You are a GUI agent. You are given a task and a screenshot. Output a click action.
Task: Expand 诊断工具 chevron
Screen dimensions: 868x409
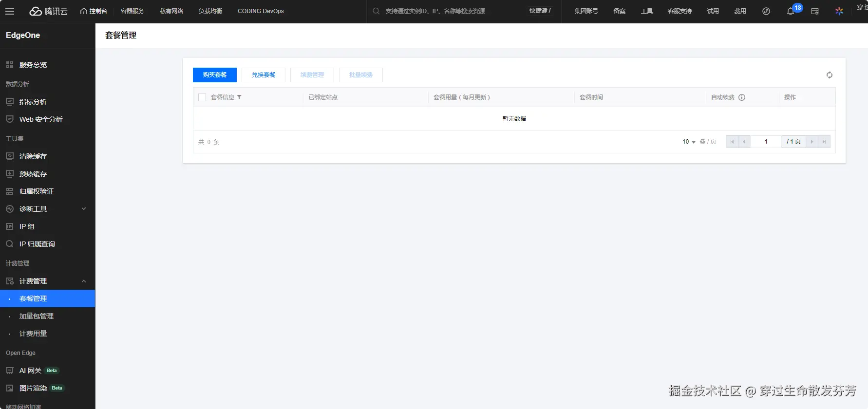tap(84, 209)
